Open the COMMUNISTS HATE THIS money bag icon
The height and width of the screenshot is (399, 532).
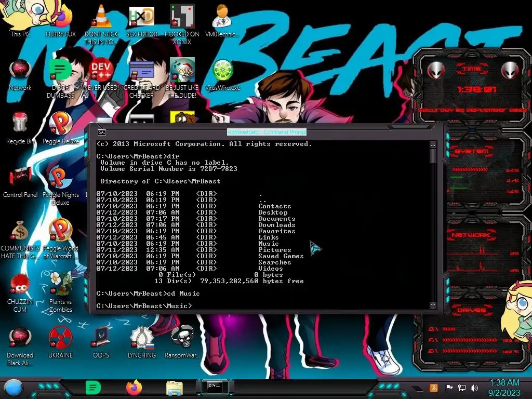click(20, 239)
